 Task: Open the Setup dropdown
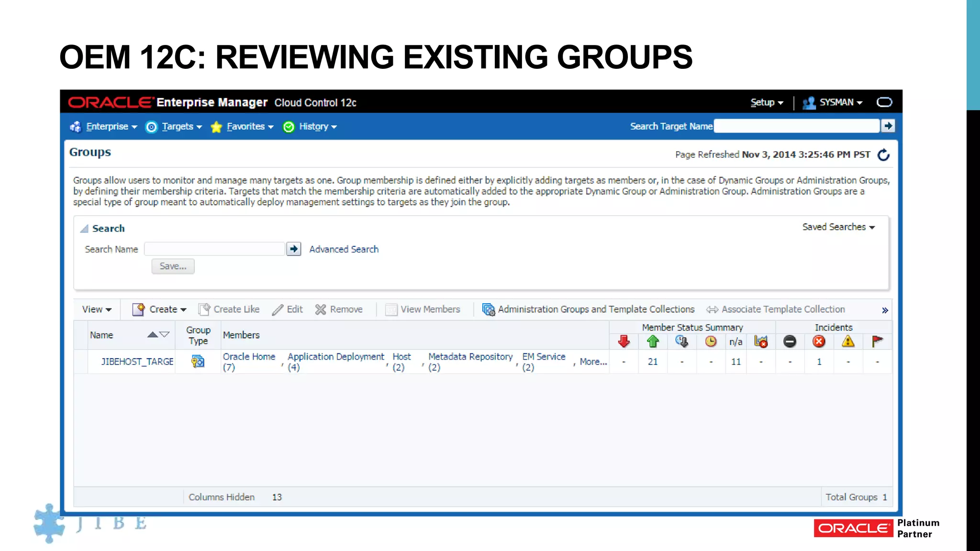pos(767,102)
